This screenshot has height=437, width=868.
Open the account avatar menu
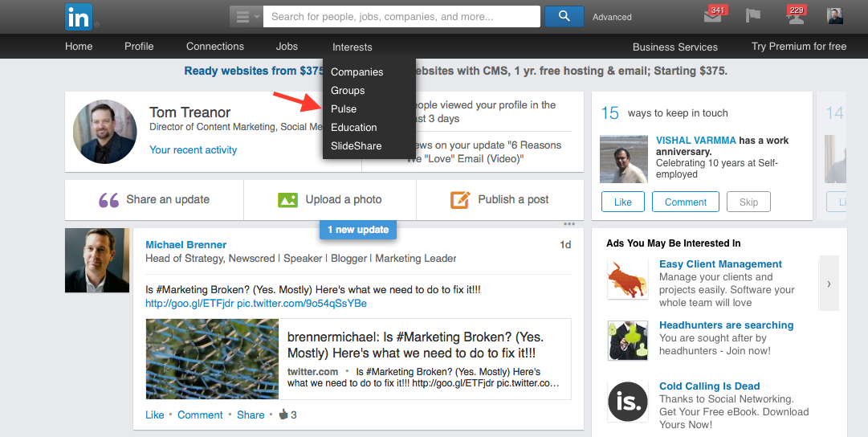point(835,16)
